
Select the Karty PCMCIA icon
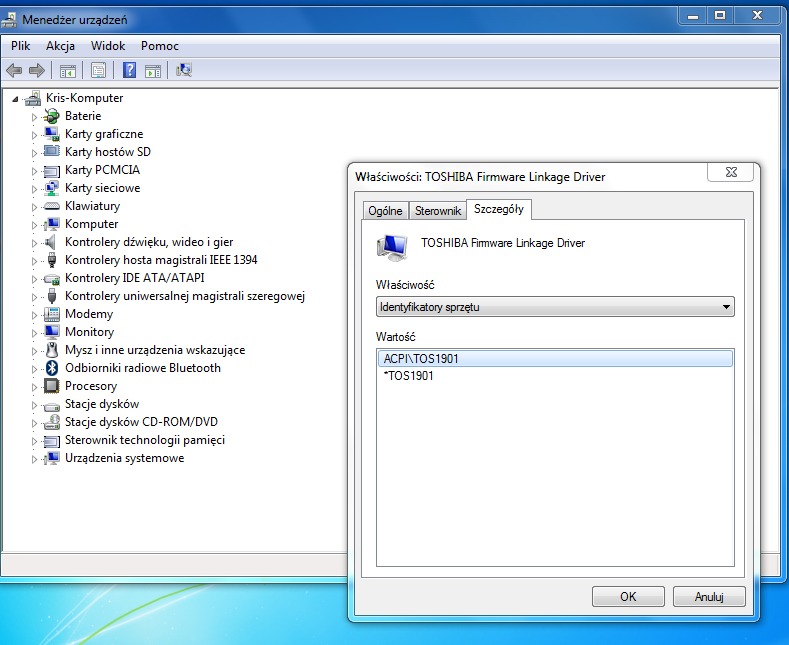[x=51, y=171]
